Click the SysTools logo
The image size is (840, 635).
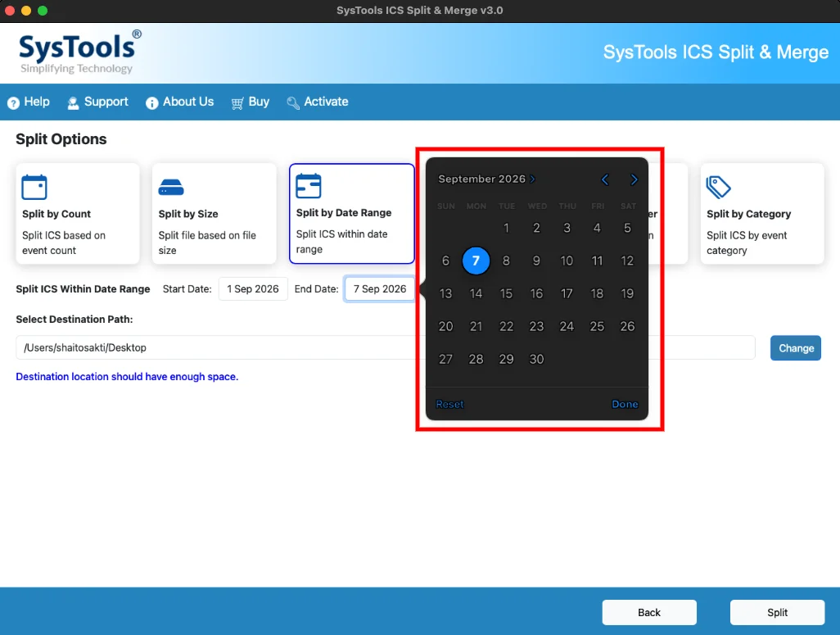[80, 52]
